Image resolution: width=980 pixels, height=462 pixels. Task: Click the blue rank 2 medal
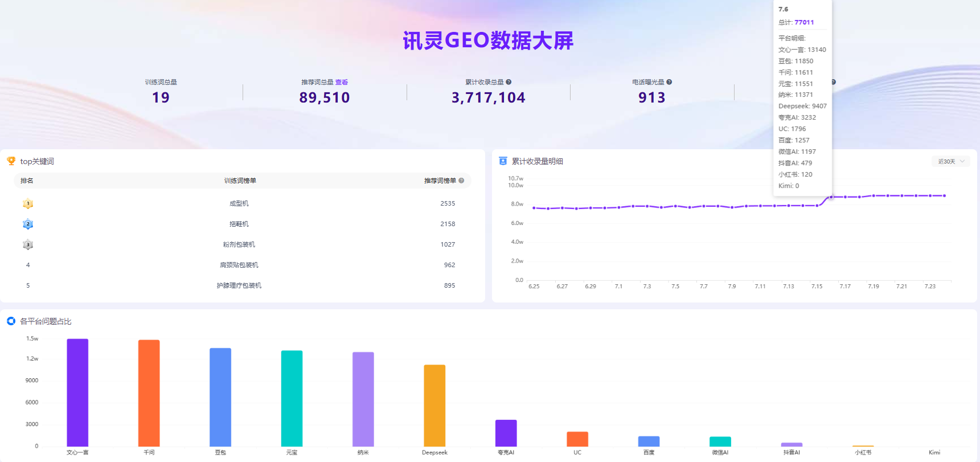click(x=28, y=224)
